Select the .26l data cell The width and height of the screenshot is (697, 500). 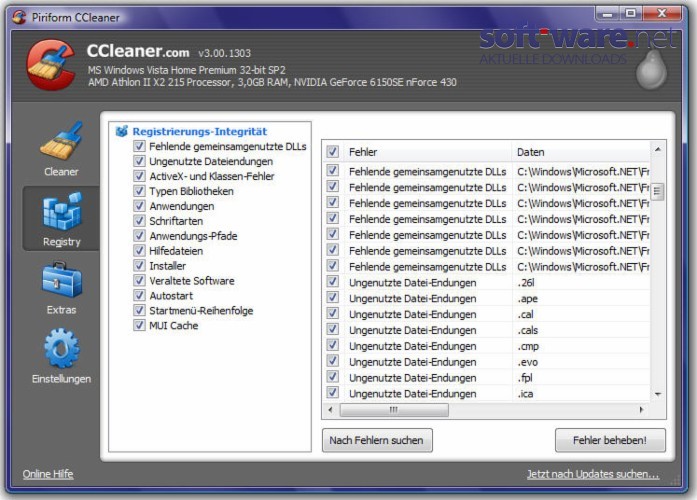pos(526,283)
